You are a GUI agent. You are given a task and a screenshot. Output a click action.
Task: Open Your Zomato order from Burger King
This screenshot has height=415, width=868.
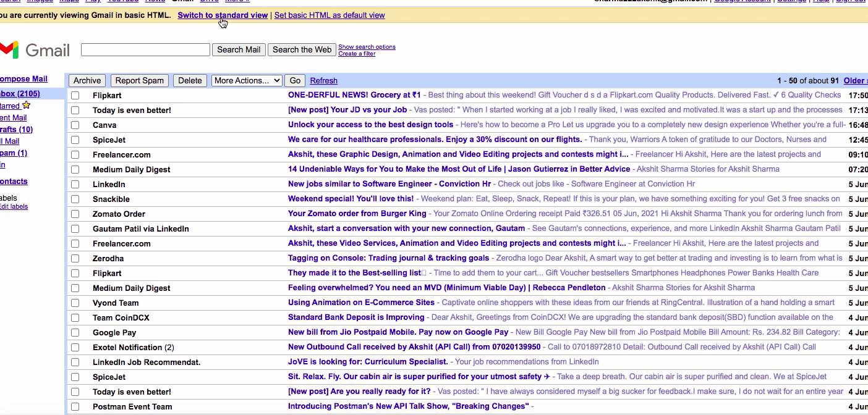pos(357,213)
